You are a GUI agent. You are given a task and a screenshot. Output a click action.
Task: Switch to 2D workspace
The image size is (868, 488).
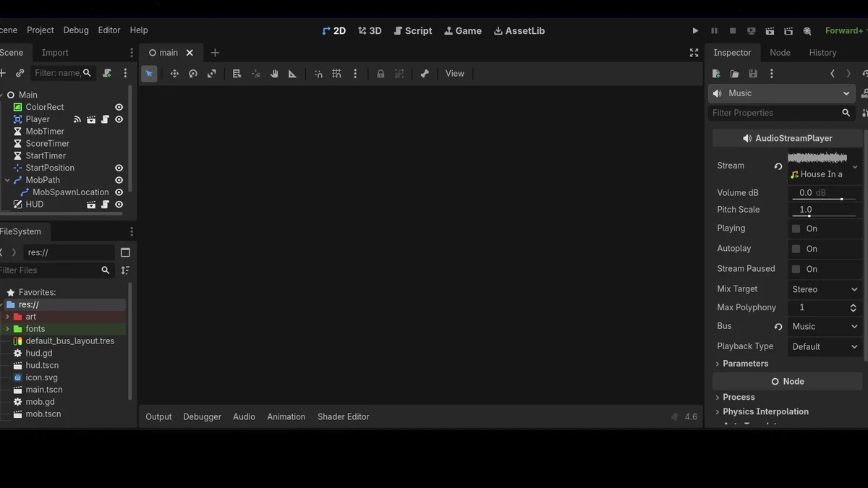[x=334, y=30]
